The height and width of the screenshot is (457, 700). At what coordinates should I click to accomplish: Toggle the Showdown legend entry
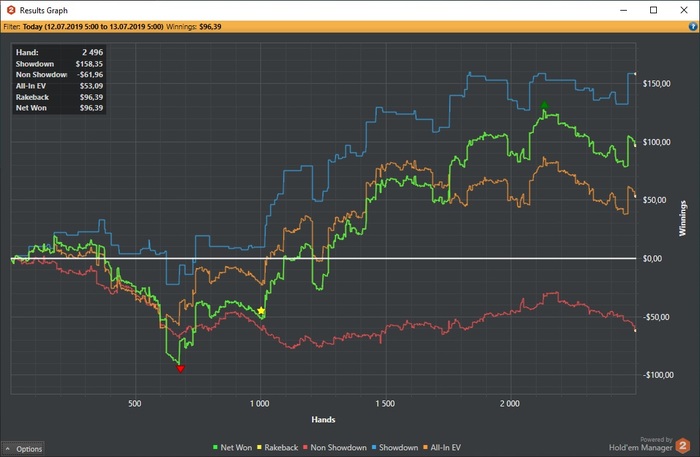395,447
